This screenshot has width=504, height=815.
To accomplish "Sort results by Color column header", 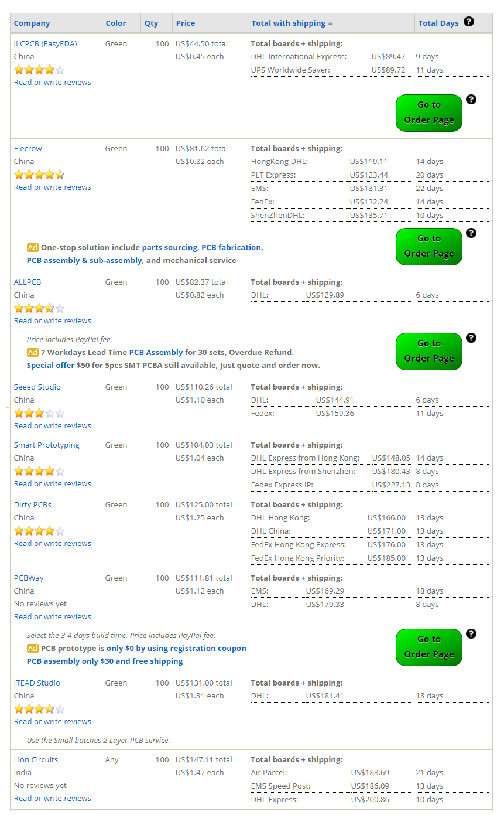I will (x=116, y=23).
